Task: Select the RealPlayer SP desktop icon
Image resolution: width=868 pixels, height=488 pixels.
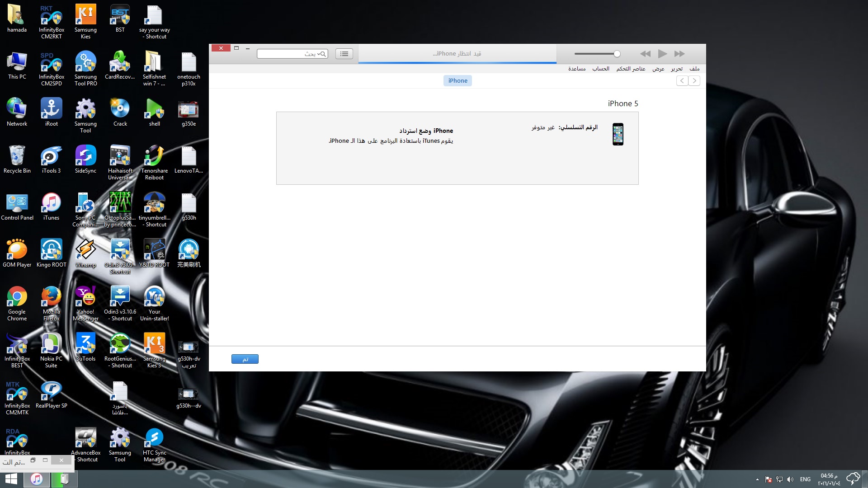Action: tap(51, 394)
